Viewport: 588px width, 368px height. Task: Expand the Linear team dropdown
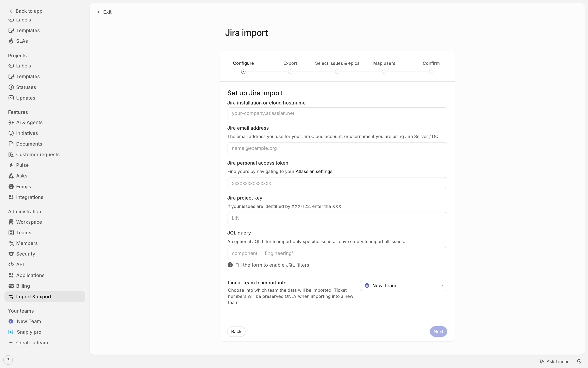tap(403, 285)
